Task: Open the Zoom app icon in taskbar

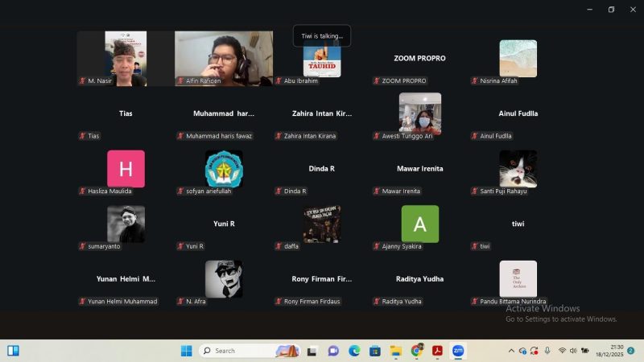Action: tap(458, 351)
